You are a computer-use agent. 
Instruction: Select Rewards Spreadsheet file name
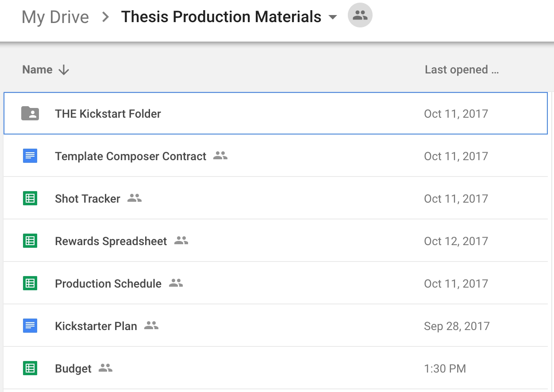[x=111, y=241]
